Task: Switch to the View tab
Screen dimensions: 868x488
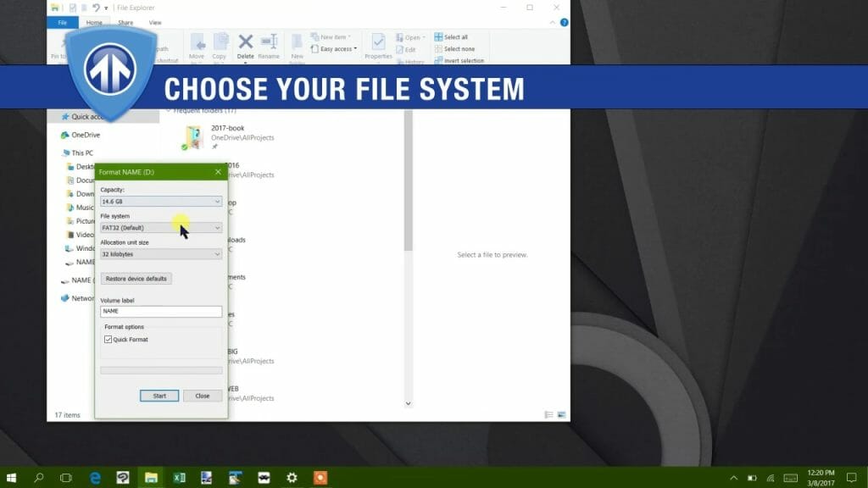Action: (x=155, y=23)
